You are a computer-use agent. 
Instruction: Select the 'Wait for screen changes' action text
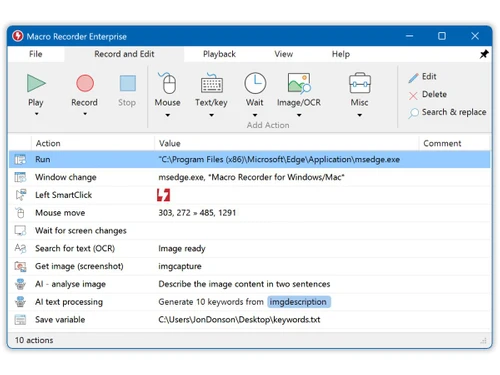tap(81, 231)
